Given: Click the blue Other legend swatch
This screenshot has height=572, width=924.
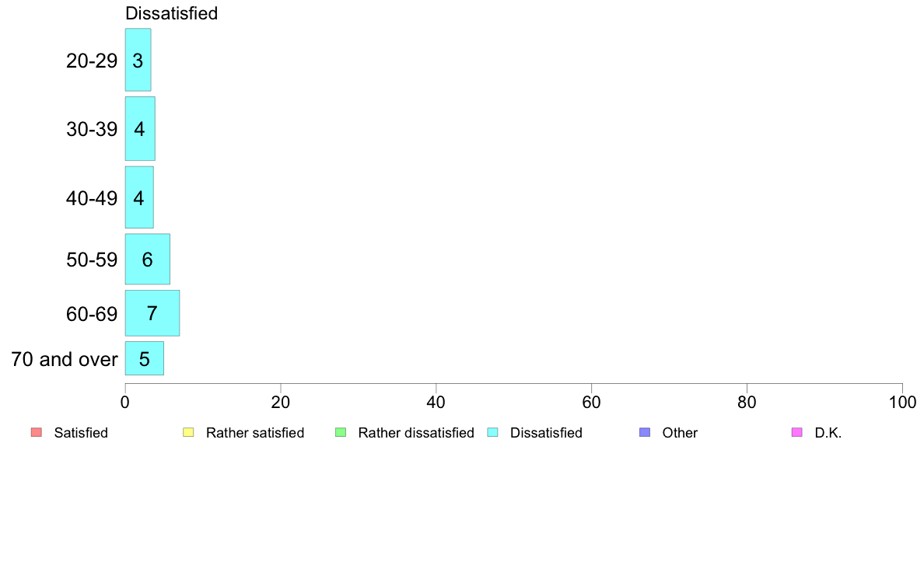Looking at the screenshot, I should click(645, 432).
